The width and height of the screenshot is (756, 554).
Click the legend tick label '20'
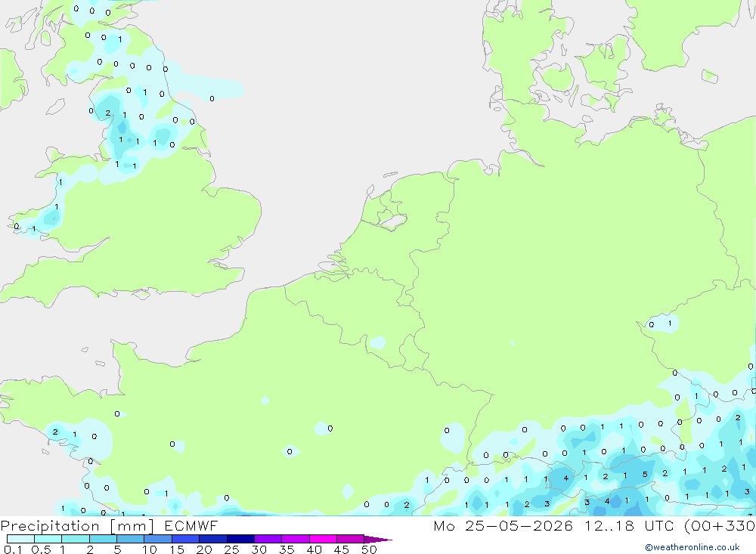click(x=204, y=549)
